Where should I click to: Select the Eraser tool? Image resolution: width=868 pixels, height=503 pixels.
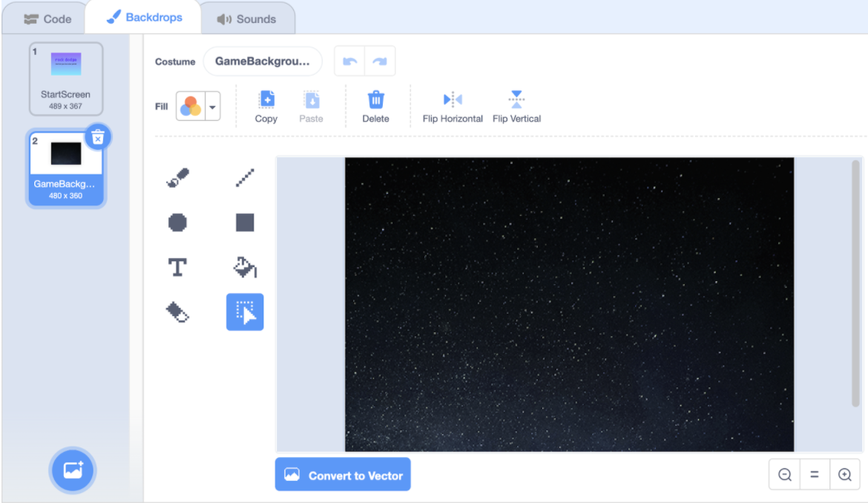pos(178,312)
